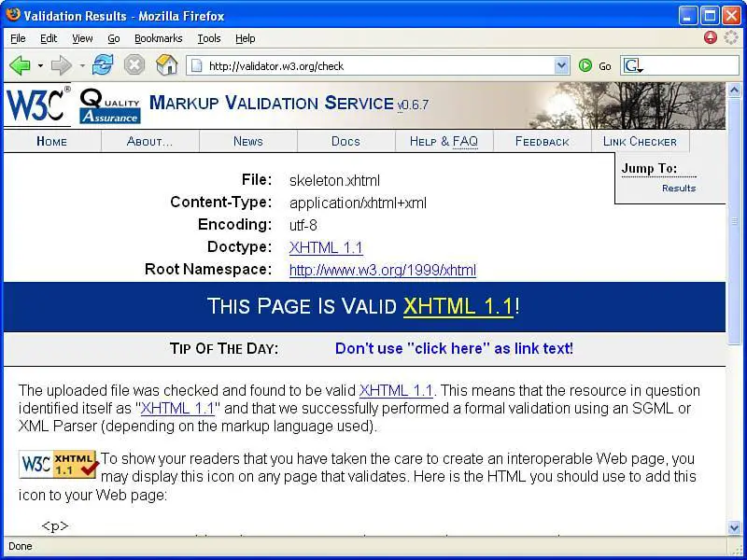Open the Docs navigation tab
Image resolution: width=747 pixels, height=560 pixels.
coord(345,142)
